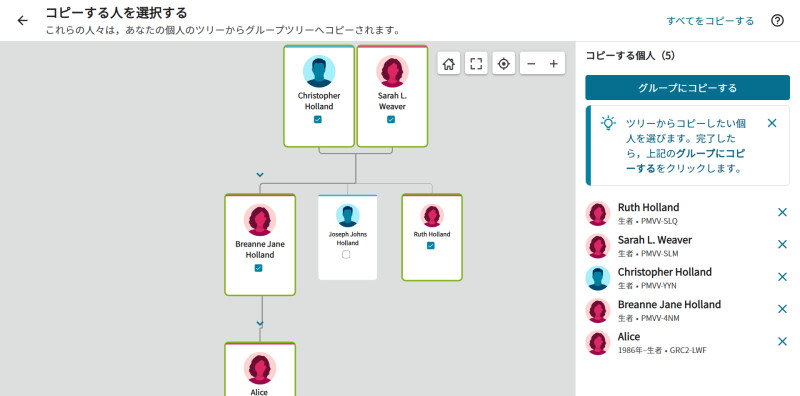This screenshot has width=800, height=396.
Task: Click Christopher Holland's avatar in side list
Action: [597, 278]
